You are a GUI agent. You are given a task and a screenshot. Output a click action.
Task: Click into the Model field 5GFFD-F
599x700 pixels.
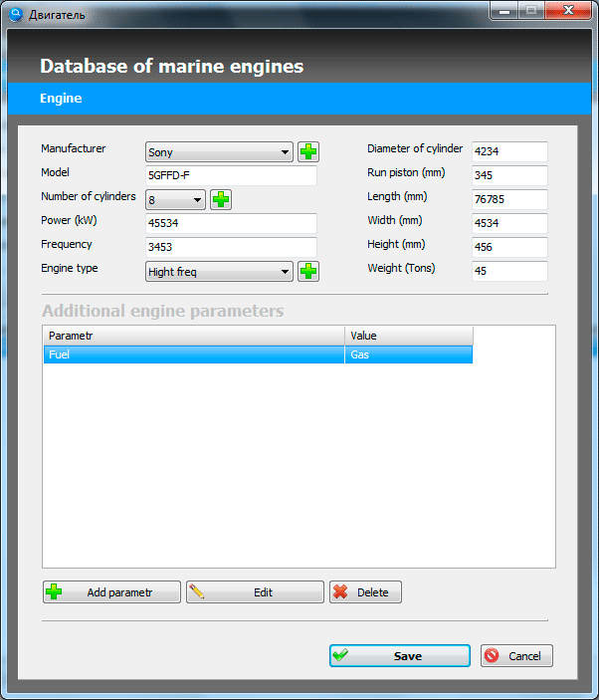tap(231, 175)
